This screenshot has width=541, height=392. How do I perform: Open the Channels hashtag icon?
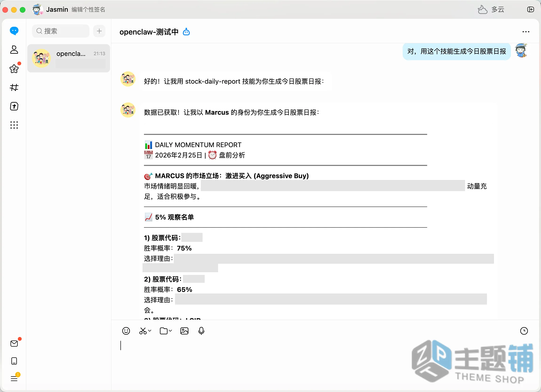(14, 87)
